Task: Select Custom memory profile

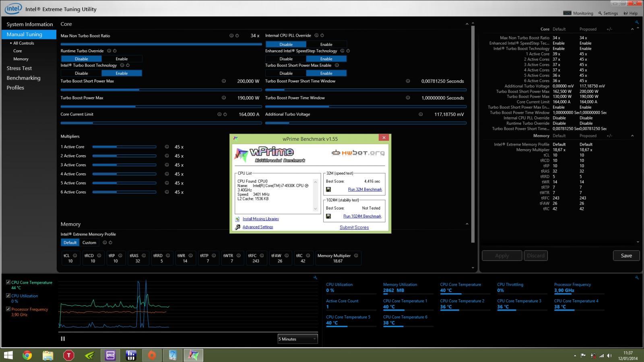Action: (89, 243)
